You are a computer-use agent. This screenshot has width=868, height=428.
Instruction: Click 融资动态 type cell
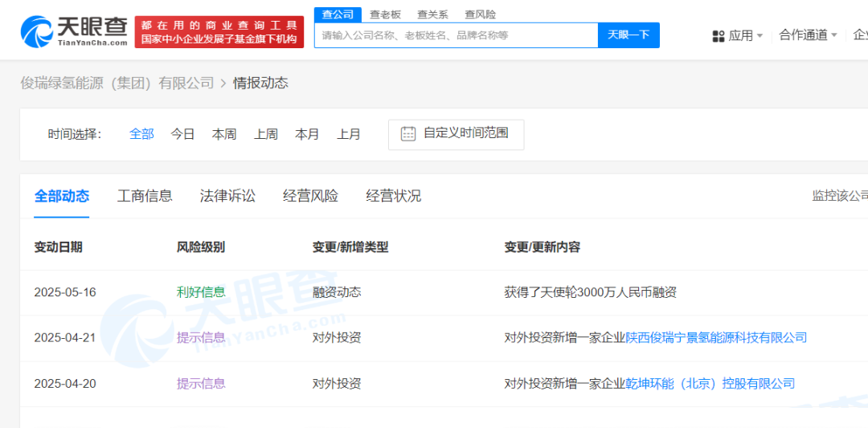tap(337, 292)
